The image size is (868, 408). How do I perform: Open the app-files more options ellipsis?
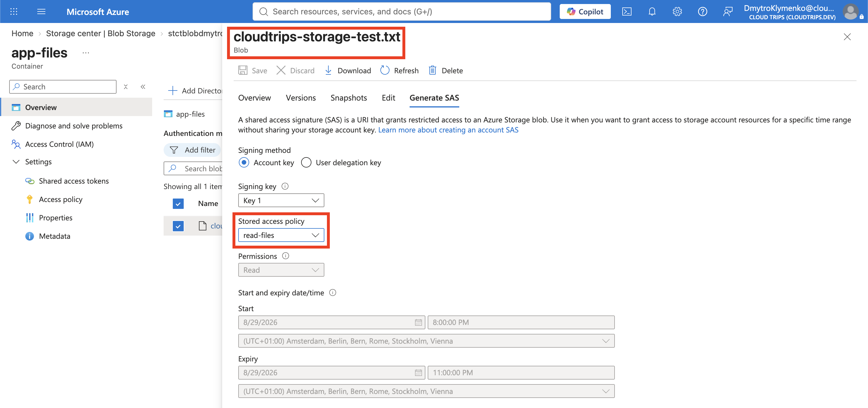pyautogui.click(x=86, y=53)
